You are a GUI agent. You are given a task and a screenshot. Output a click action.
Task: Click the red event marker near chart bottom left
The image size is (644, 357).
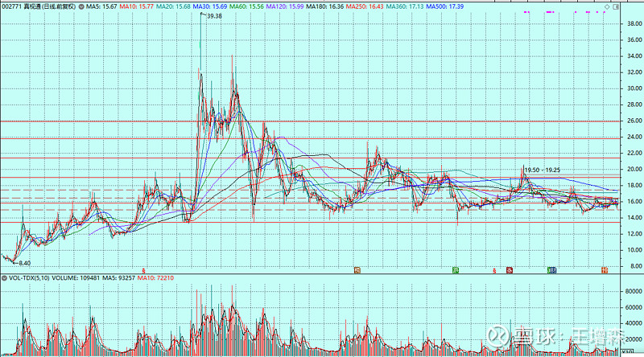point(143,271)
